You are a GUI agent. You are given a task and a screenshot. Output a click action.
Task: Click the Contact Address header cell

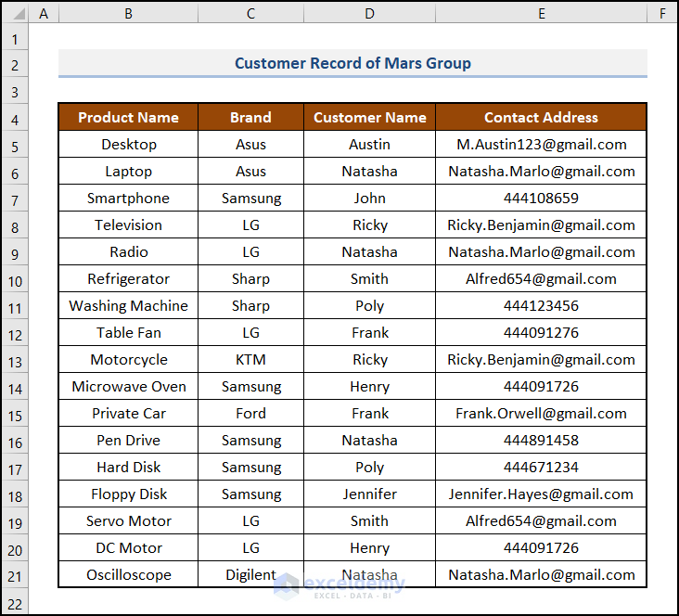541,118
